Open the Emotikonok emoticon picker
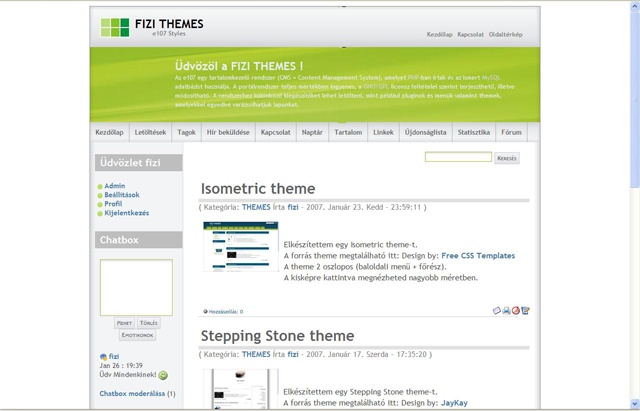This screenshot has width=640, height=411. (135, 335)
